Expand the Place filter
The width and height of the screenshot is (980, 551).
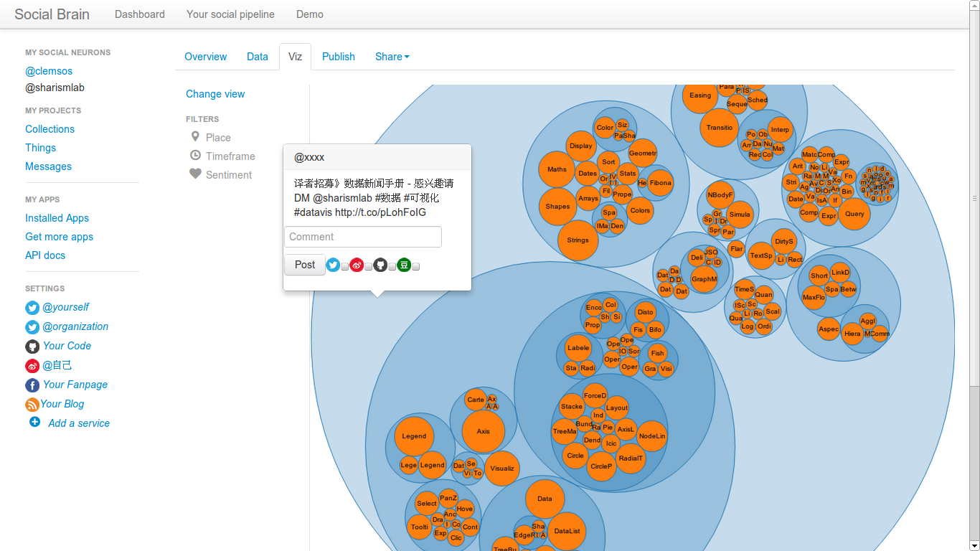tap(217, 138)
